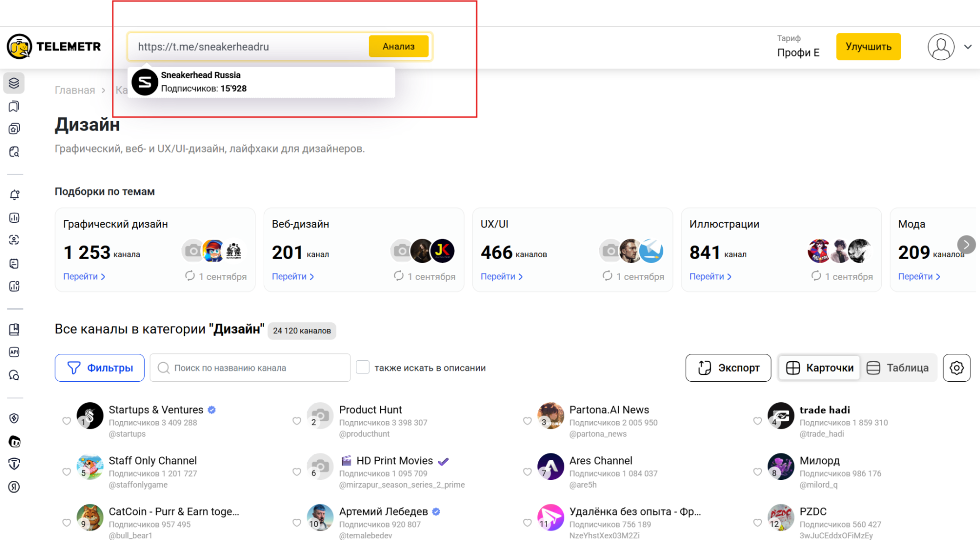Enable 'также искать в описании' checkbox
This screenshot has height=553, width=980.
362,367
